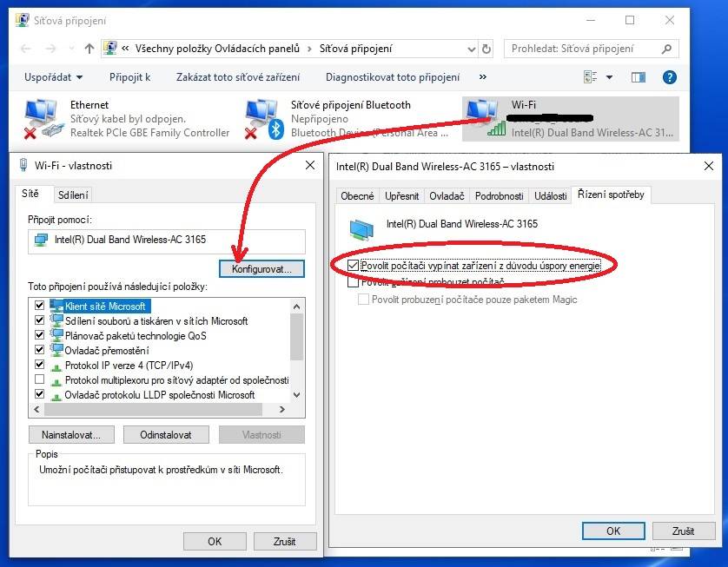Go up one folder level arrow
The image size is (728, 567).
[x=89, y=49]
